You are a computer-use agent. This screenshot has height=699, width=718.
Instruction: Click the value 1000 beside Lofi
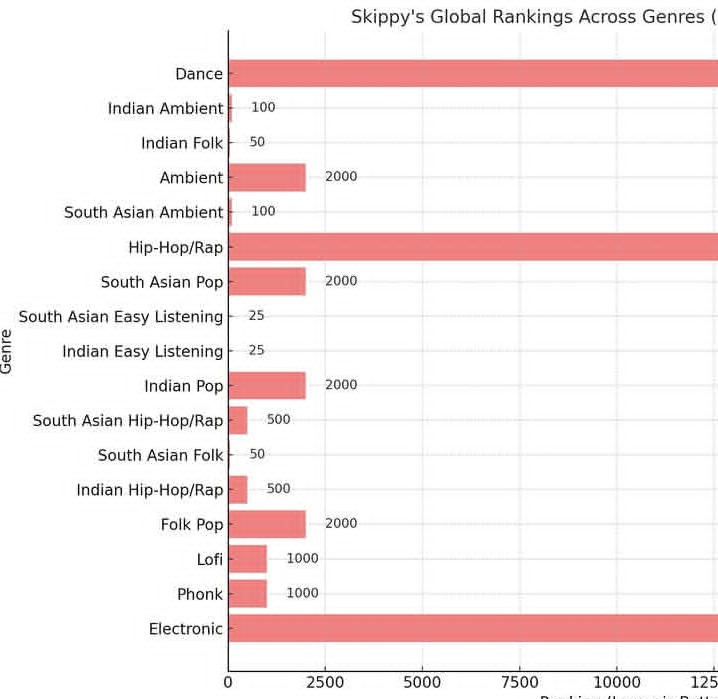click(x=302, y=558)
